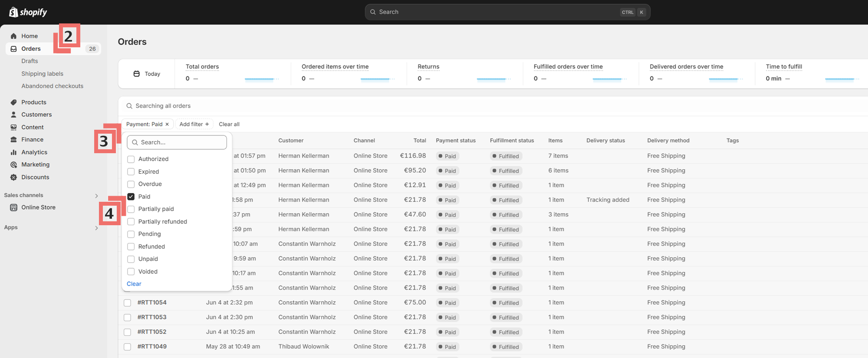The height and width of the screenshot is (358, 868).
Task: Open Analytics bar chart icon
Action: click(13, 152)
